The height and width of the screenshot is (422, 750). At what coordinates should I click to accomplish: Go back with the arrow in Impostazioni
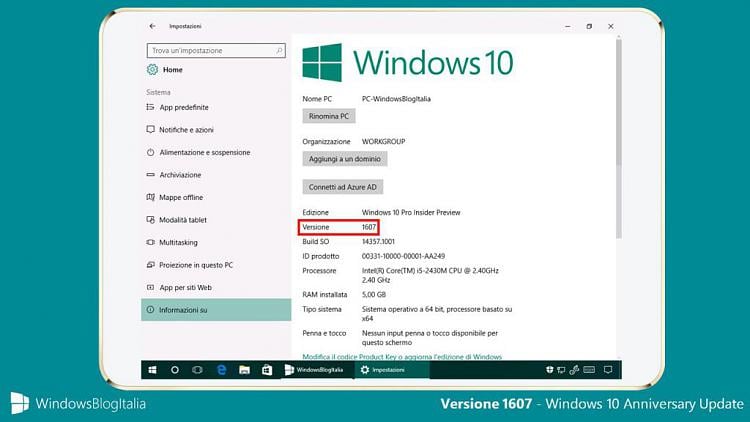152,26
